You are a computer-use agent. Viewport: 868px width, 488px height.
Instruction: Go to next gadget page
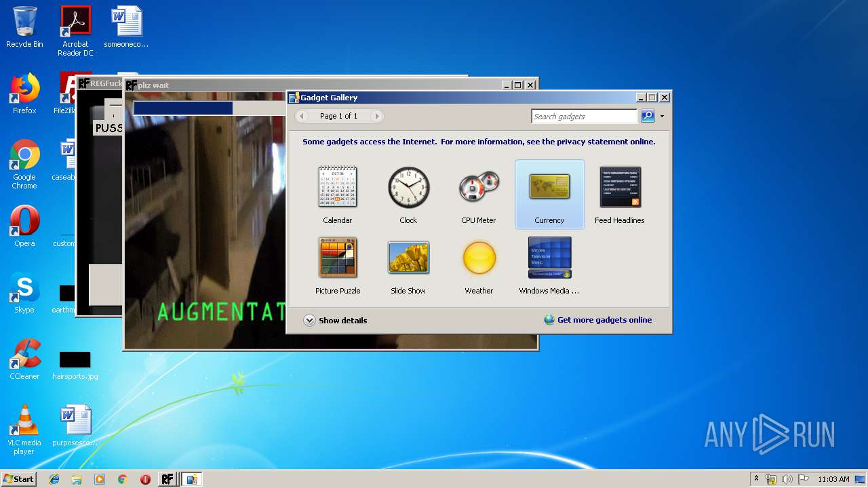(377, 116)
